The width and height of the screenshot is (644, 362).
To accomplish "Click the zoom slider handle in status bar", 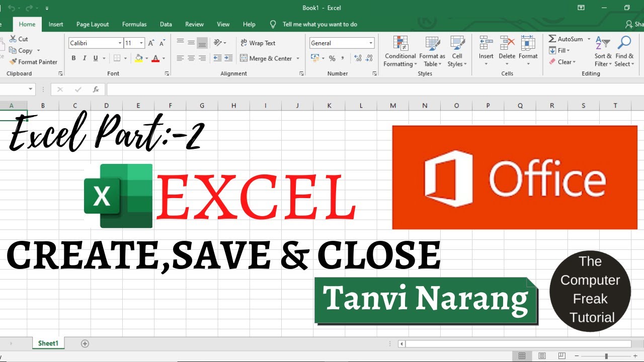I will [x=606, y=356].
